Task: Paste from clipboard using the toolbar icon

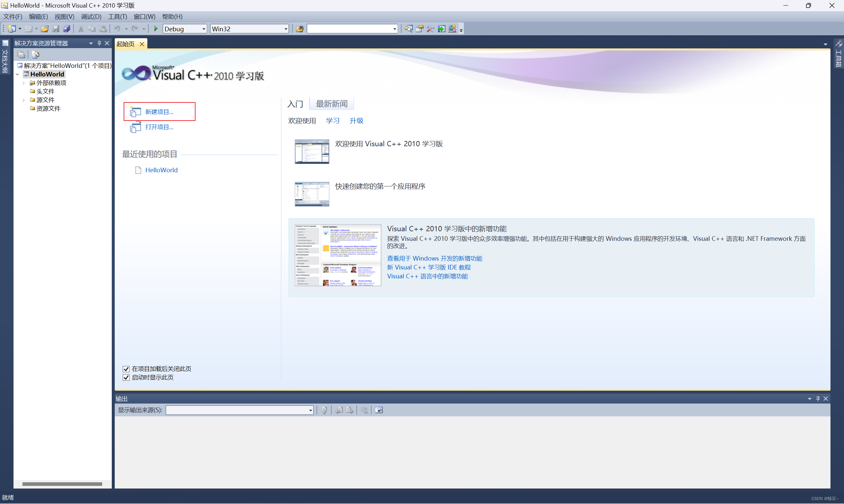Action: (103, 29)
